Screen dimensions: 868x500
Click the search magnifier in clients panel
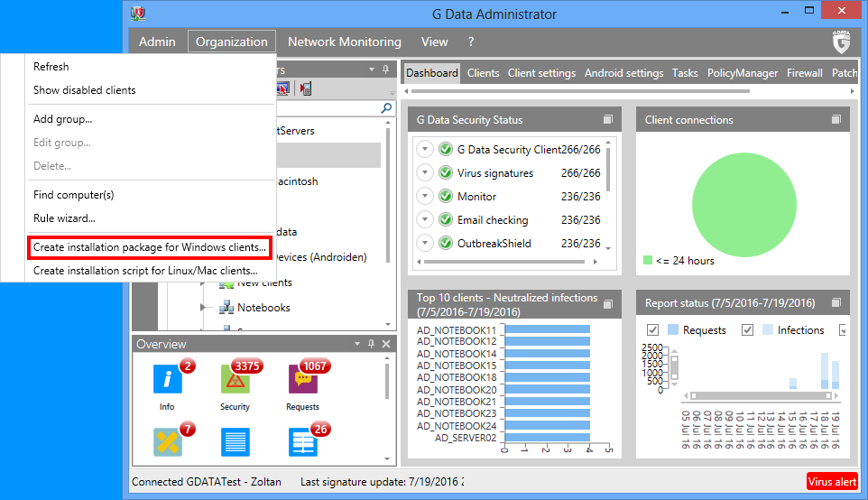386,108
